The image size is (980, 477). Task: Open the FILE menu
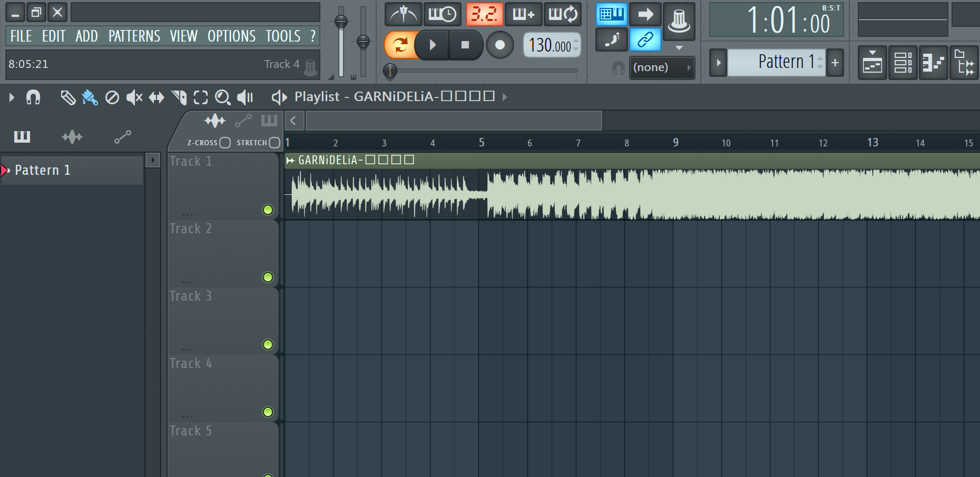pos(21,36)
